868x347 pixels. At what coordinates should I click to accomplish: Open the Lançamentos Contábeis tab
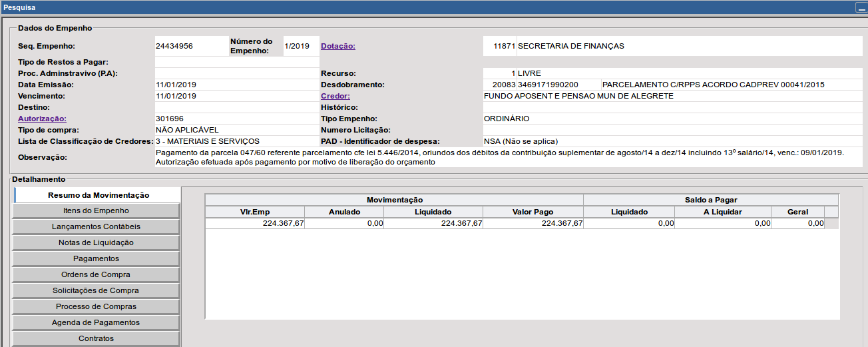[x=96, y=226]
